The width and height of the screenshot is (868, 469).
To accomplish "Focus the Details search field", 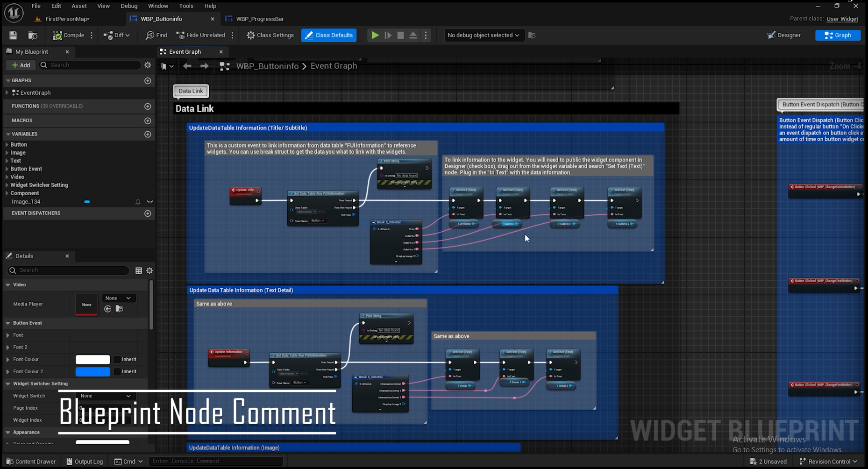I will [69, 270].
